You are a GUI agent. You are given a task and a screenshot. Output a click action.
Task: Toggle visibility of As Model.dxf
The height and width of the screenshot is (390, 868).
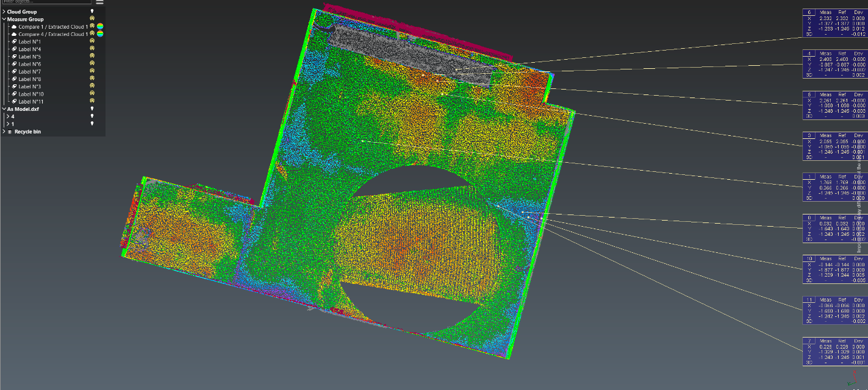click(x=92, y=108)
